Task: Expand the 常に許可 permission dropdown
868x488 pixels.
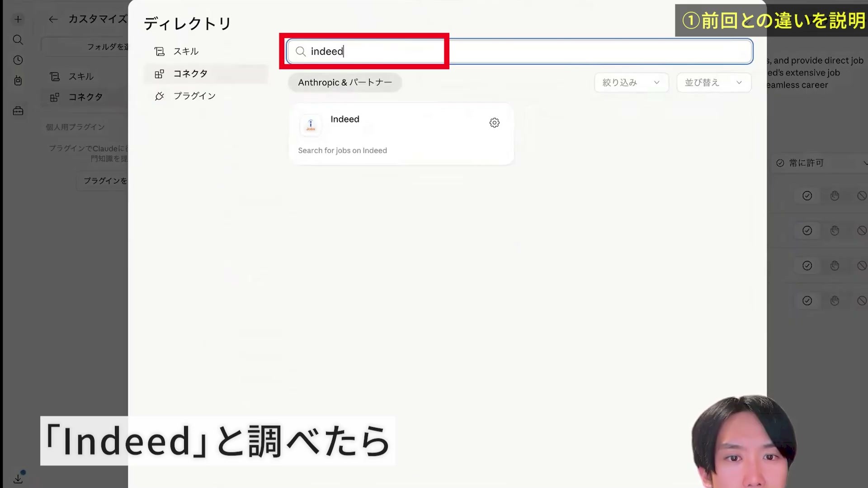Action: click(x=821, y=163)
